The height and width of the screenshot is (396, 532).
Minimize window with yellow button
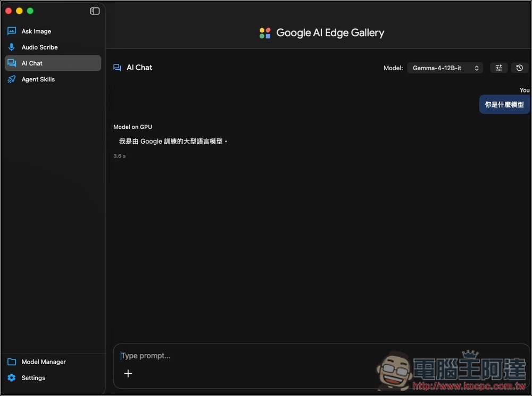tap(19, 11)
